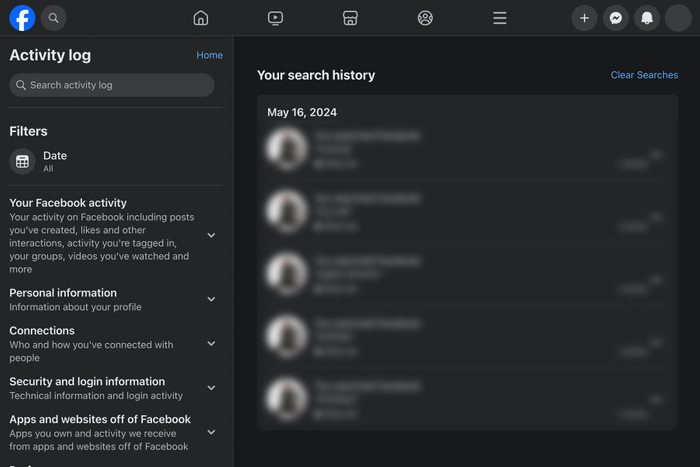The height and width of the screenshot is (467, 700).
Task: Open Messenger chats icon
Action: (x=616, y=18)
